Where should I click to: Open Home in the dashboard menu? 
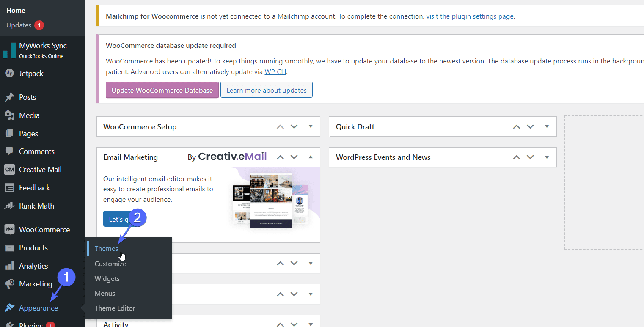tap(16, 10)
